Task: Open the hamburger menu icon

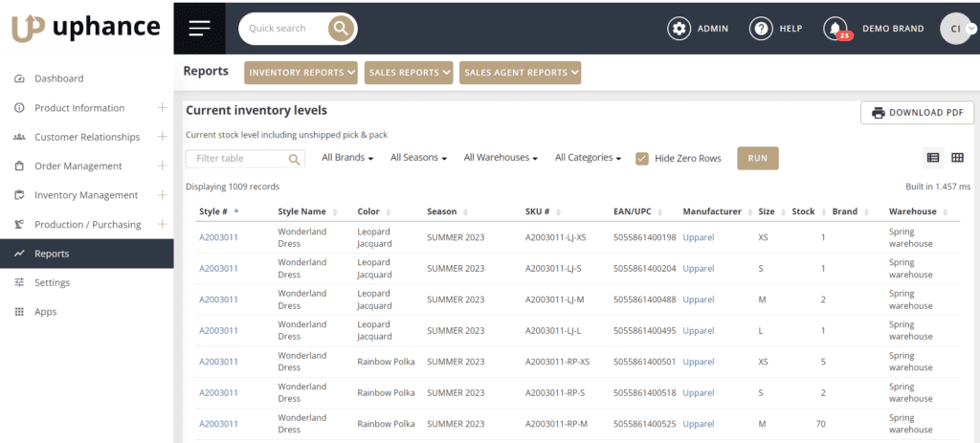Action: [199, 28]
